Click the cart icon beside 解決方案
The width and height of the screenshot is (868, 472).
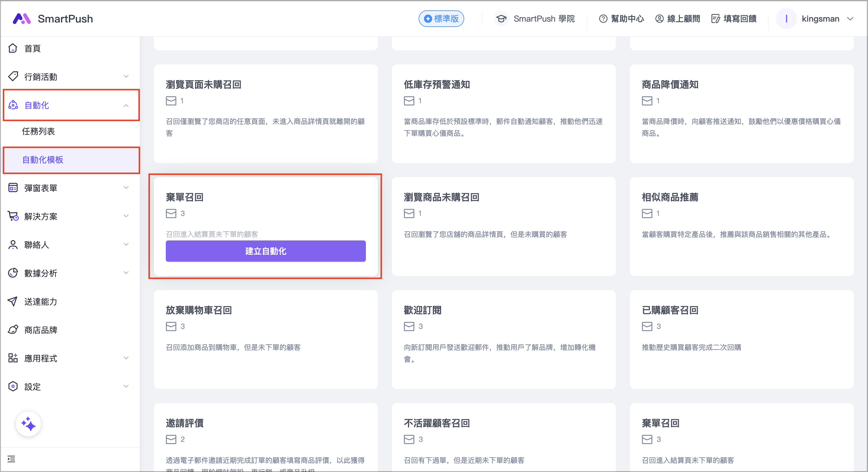(x=13, y=216)
